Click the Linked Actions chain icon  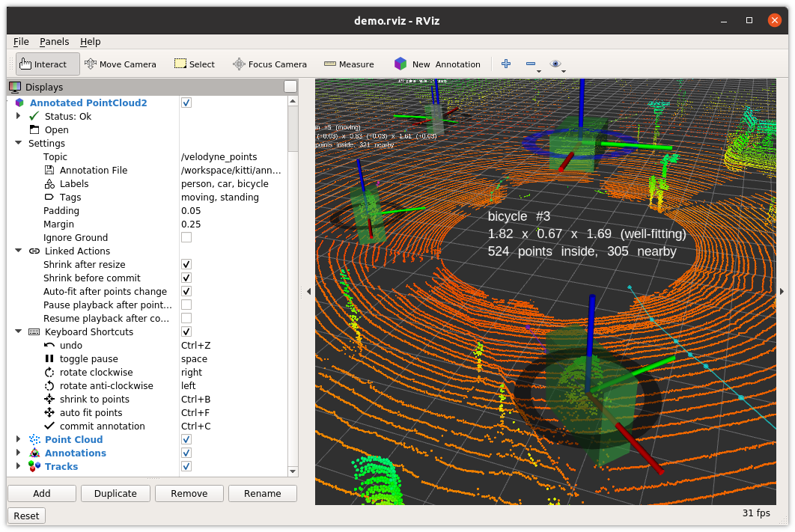tap(34, 251)
